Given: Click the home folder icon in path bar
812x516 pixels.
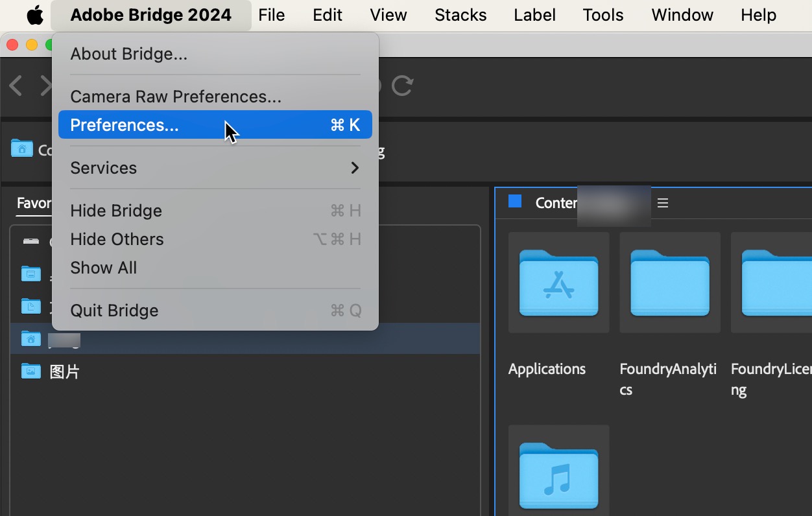Looking at the screenshot, I should tap(21, 148).
